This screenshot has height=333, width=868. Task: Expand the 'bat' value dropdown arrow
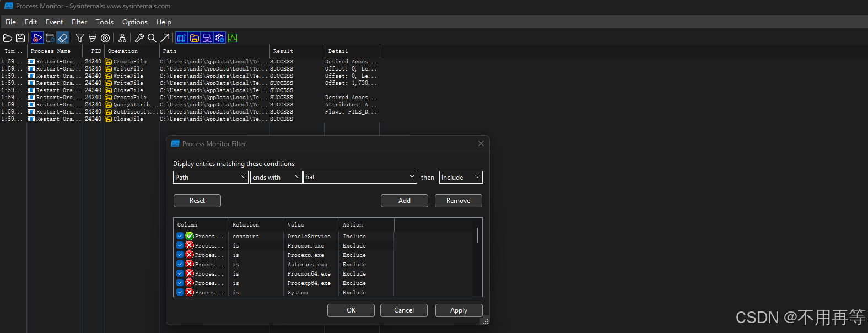(412, 177)
